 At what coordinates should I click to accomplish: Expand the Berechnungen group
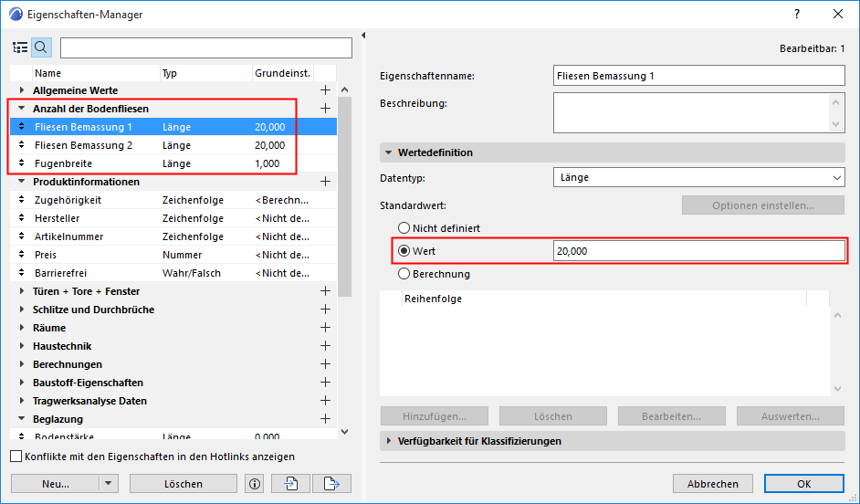[x=22, y=364]
